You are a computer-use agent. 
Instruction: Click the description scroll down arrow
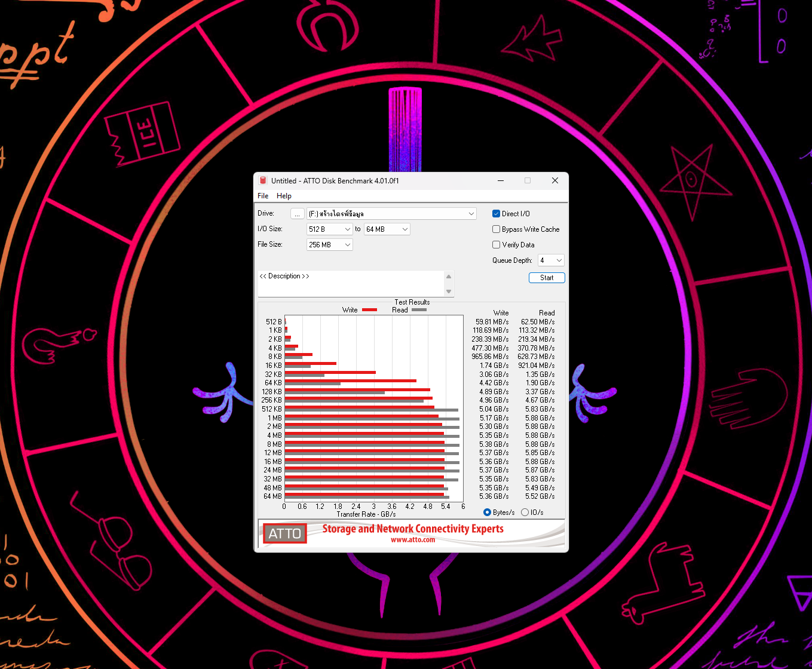[449, 291]
